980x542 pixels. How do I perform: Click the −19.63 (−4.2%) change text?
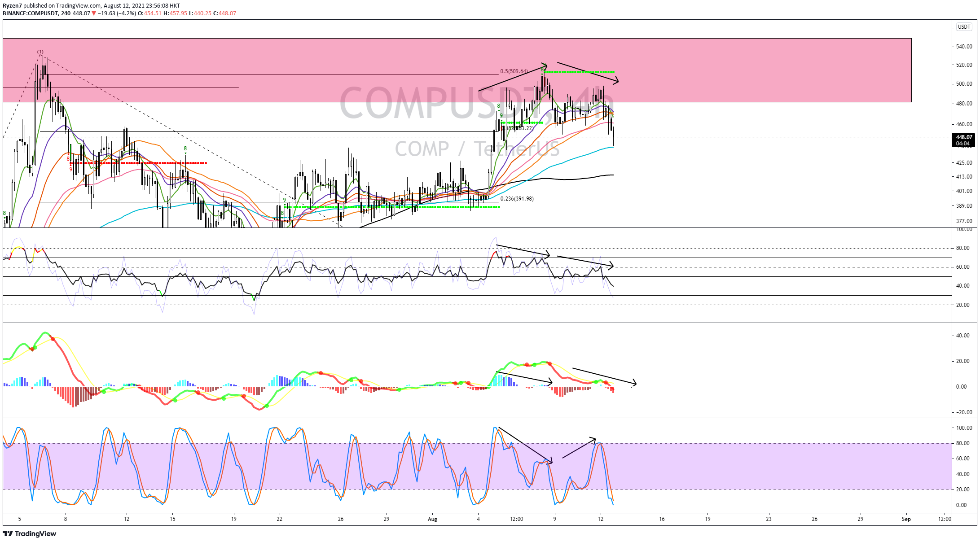tap(117, 13)
